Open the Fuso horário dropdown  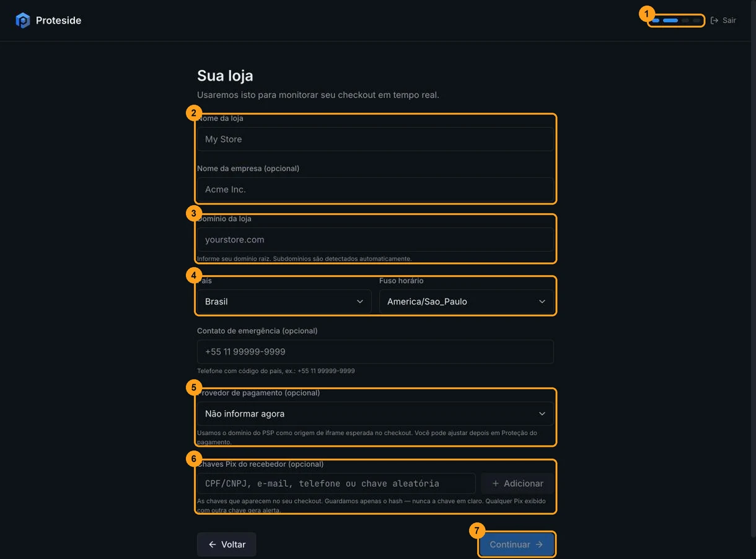click(x=467, y=302)
